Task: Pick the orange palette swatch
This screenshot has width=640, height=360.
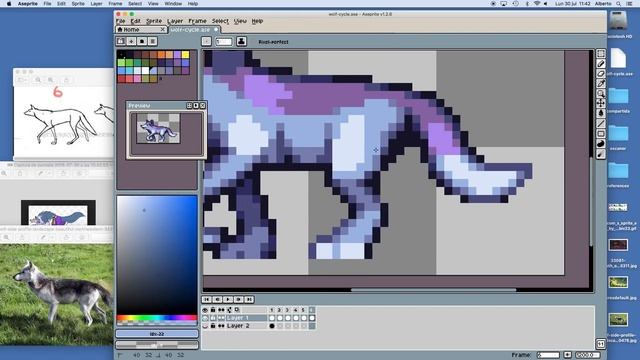Action: (x=161, y=54)
